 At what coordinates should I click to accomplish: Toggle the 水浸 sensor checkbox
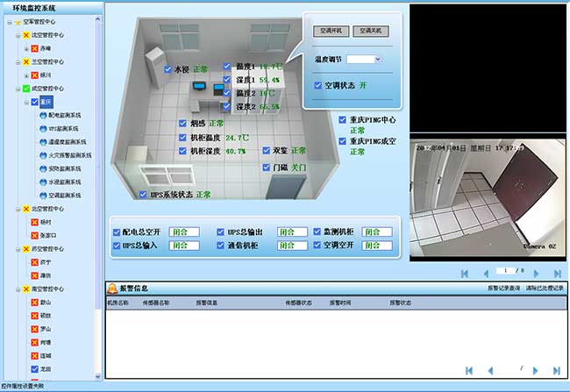pyautogui.click(x=169, y=68)
